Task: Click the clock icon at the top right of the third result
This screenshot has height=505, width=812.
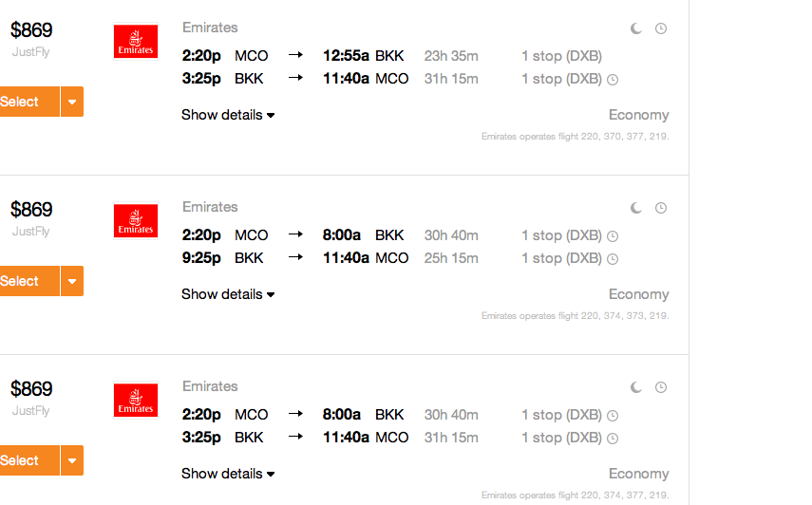Action: 661,387
